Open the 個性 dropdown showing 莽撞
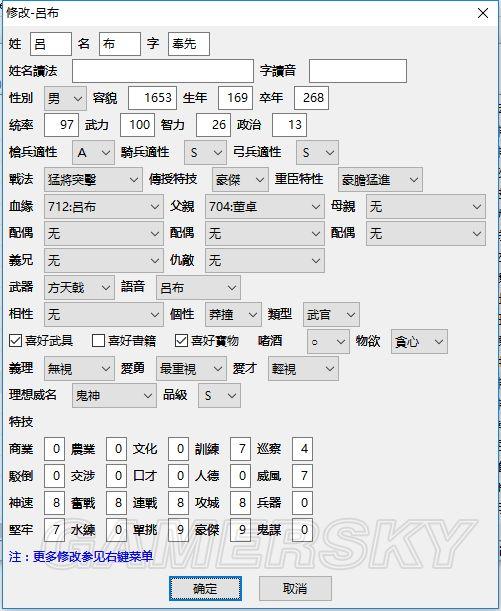Screen dimensions: 501x611 click(x=233, y=314)
